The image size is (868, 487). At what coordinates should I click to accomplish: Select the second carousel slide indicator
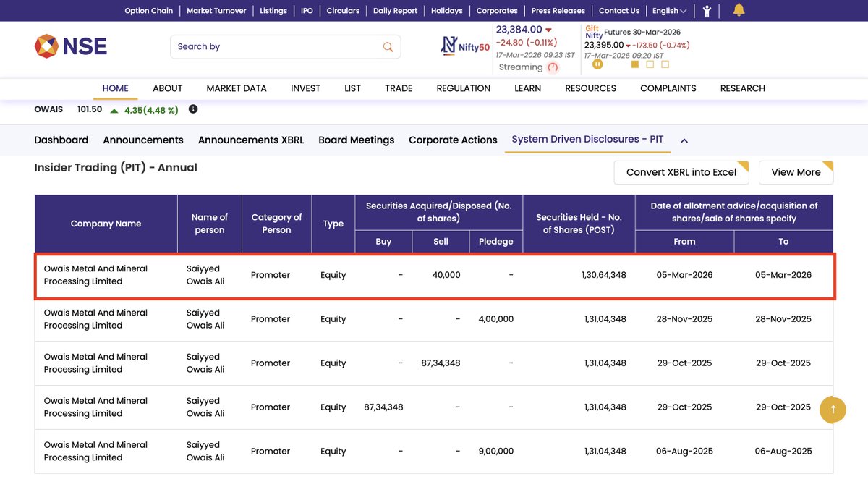650,64
